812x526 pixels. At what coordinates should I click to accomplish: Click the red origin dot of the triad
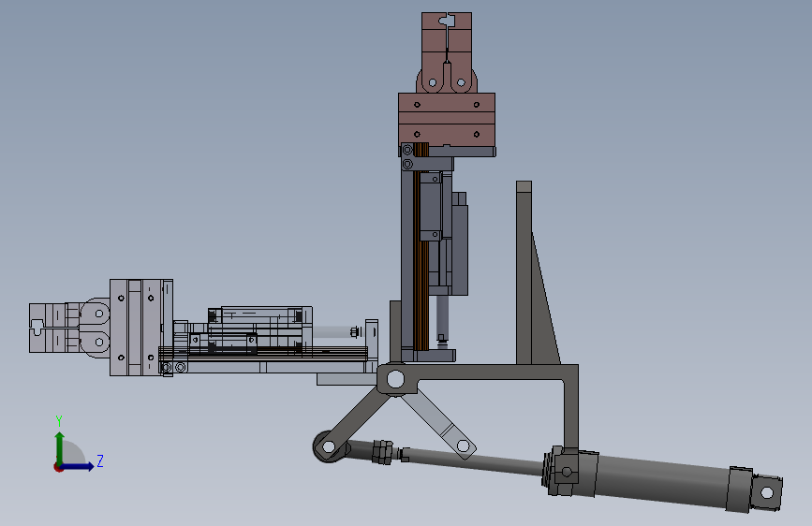pos(58,467)
